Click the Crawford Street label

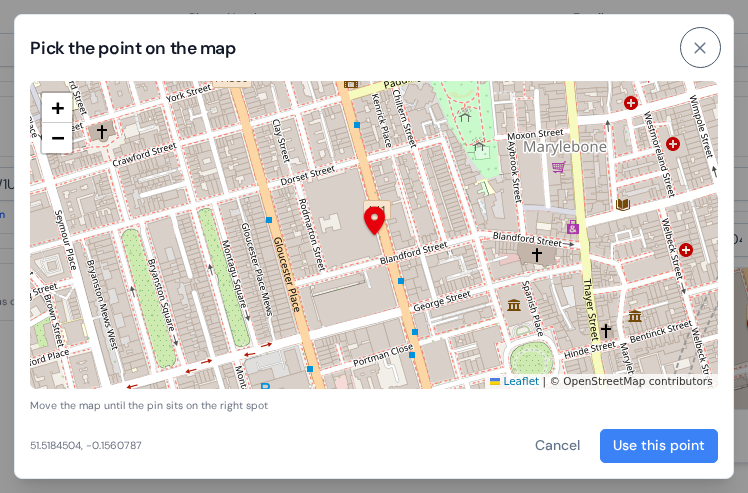click(144, 155)
